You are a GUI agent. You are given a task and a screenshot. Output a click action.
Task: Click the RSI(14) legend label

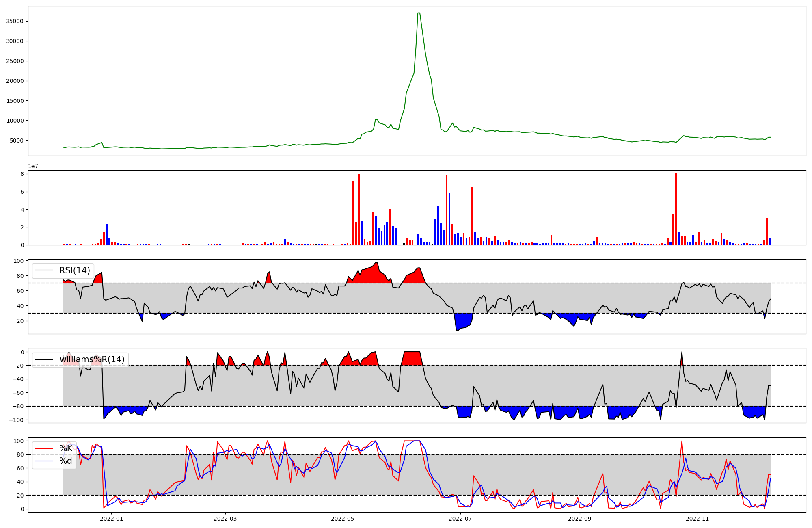(75, 270)
